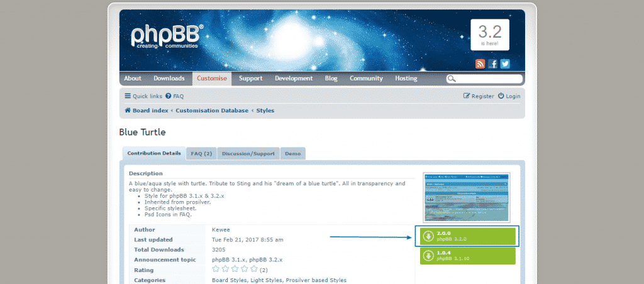Open the Customise menu
The height and width of the screenshot is (284, 644).
point(212,79)
